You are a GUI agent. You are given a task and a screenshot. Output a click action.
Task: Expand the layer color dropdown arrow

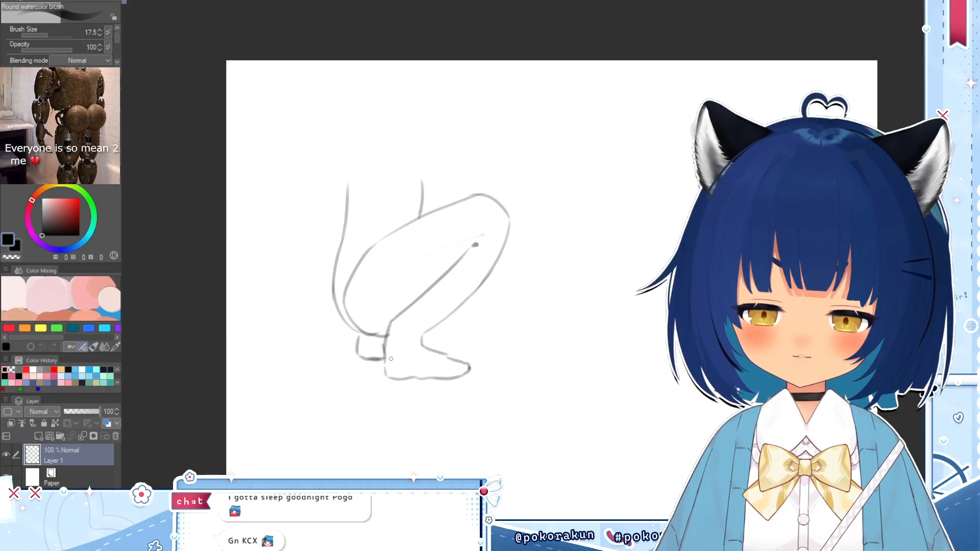pos(117,423)
